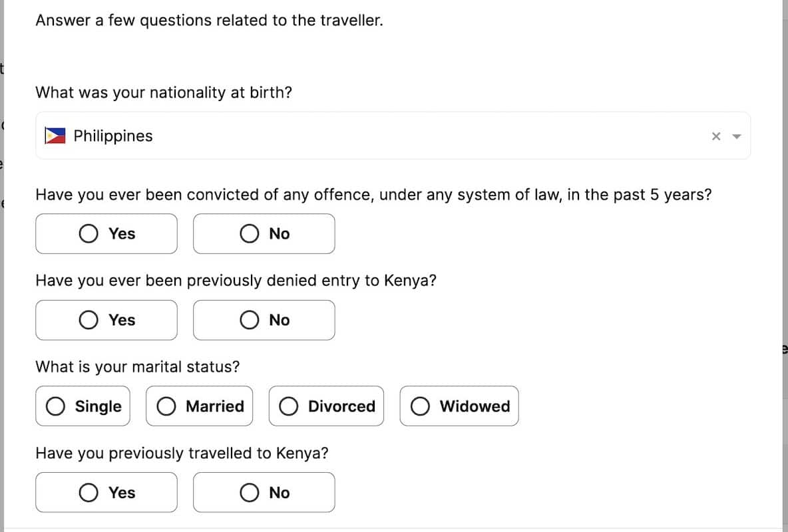This screenshot has height=532, width=788.
Task: Pick Divorced as marital status
Action: point(327,406)
